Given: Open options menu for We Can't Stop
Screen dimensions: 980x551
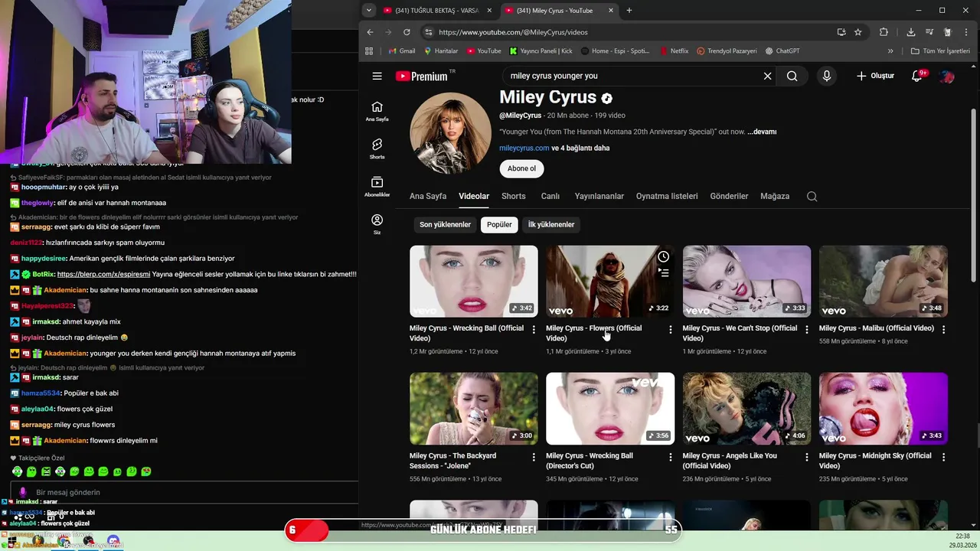Looking at the screenshot, I should click(806, 329).
